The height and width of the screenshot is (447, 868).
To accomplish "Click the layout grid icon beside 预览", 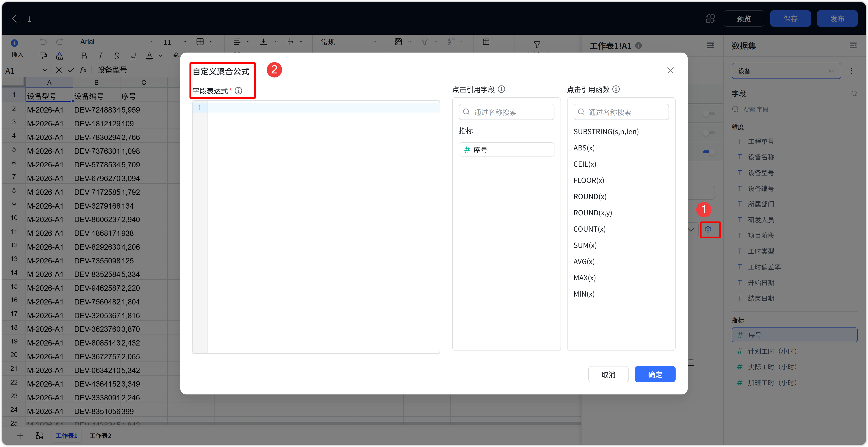I will [710, 18].
